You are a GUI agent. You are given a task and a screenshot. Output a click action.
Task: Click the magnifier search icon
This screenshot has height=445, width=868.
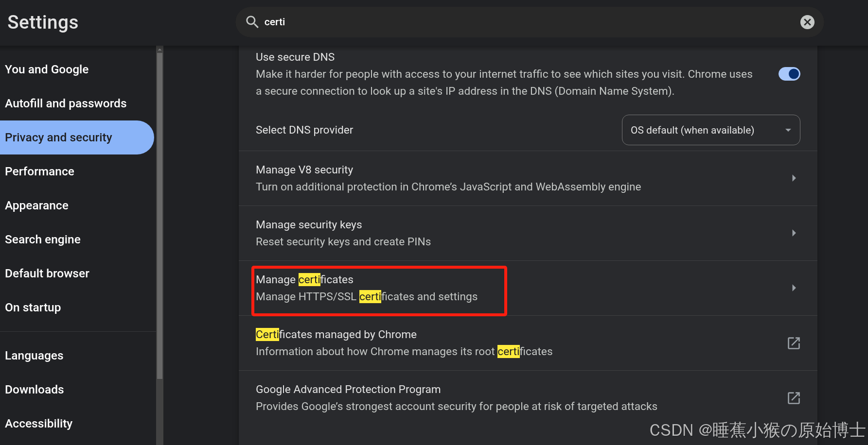[x=252, y=22]
